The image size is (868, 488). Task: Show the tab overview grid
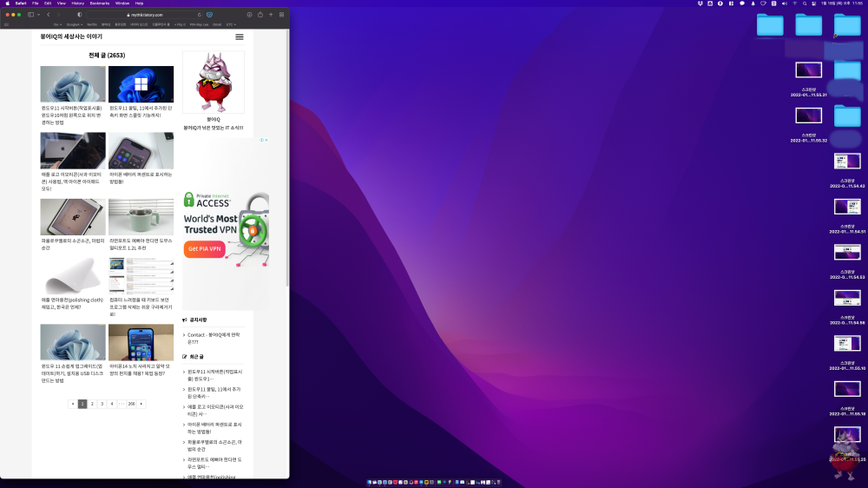(282, 15)
